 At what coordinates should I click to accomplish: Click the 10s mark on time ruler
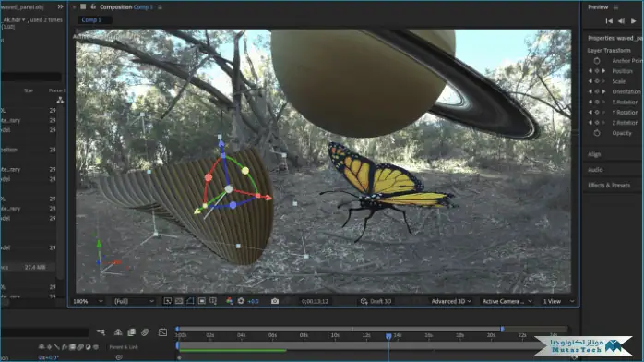pos(335,336)
